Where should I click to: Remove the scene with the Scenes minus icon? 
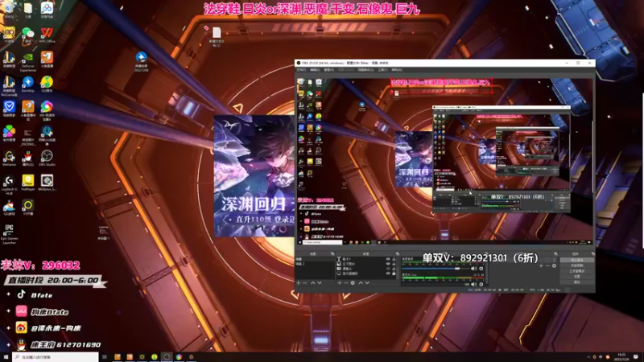pyautogui.click(x=305, y=283)
